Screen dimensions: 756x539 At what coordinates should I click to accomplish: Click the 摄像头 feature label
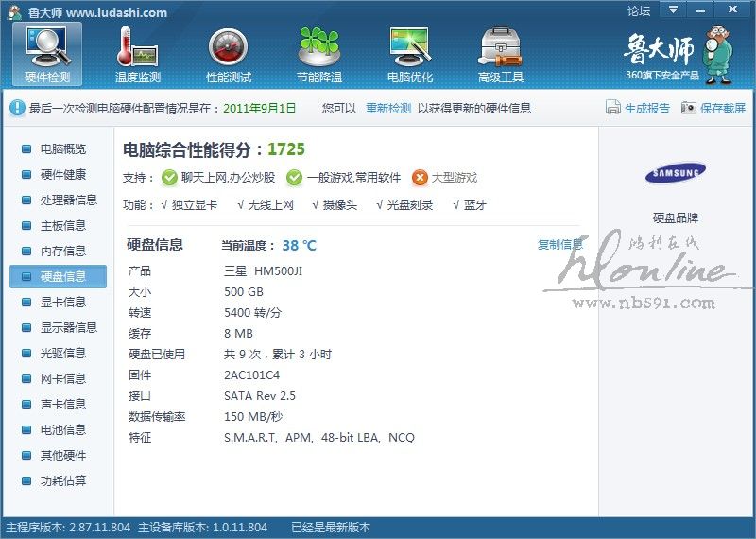click(x=340, y=205)
